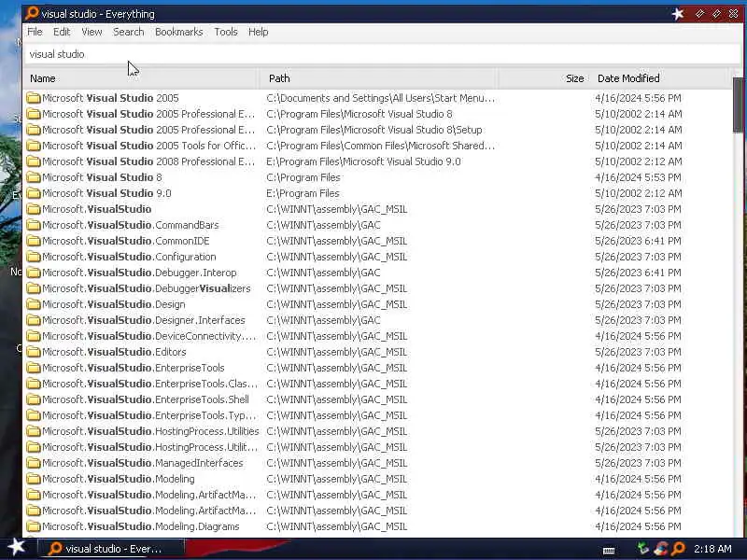Select folder icon of Microsoft.VisualStudio.CommonIDE
747x560 pixels.
tap(34, 241)
